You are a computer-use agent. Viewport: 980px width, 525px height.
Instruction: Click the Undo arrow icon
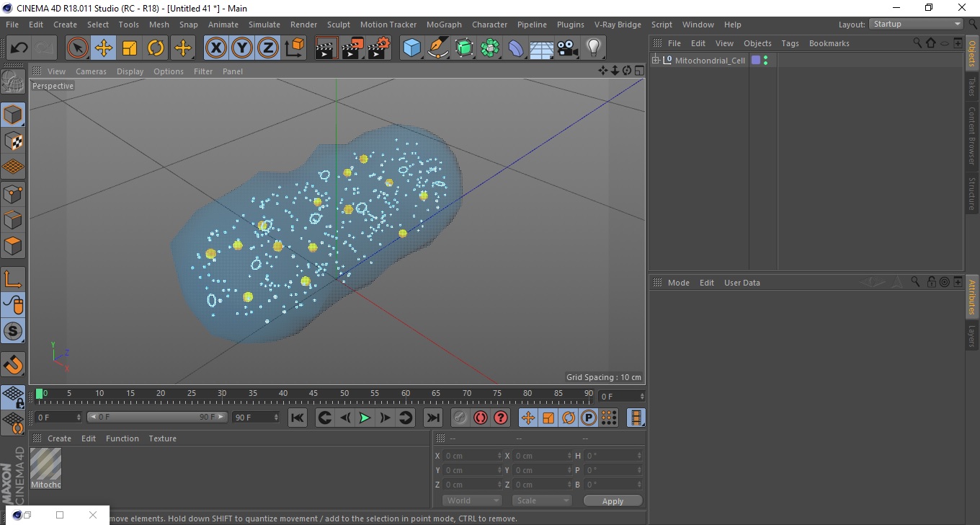(19, 48)
